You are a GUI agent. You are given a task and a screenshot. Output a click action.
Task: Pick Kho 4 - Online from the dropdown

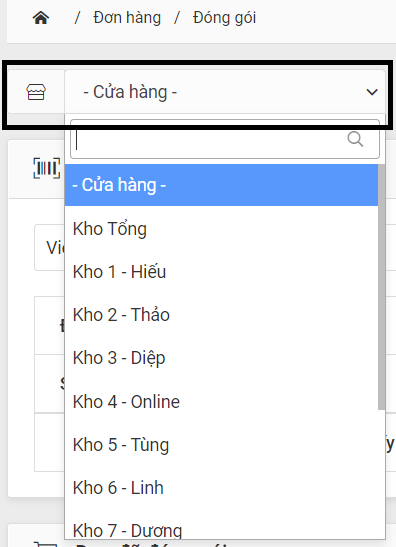point(221,402)
